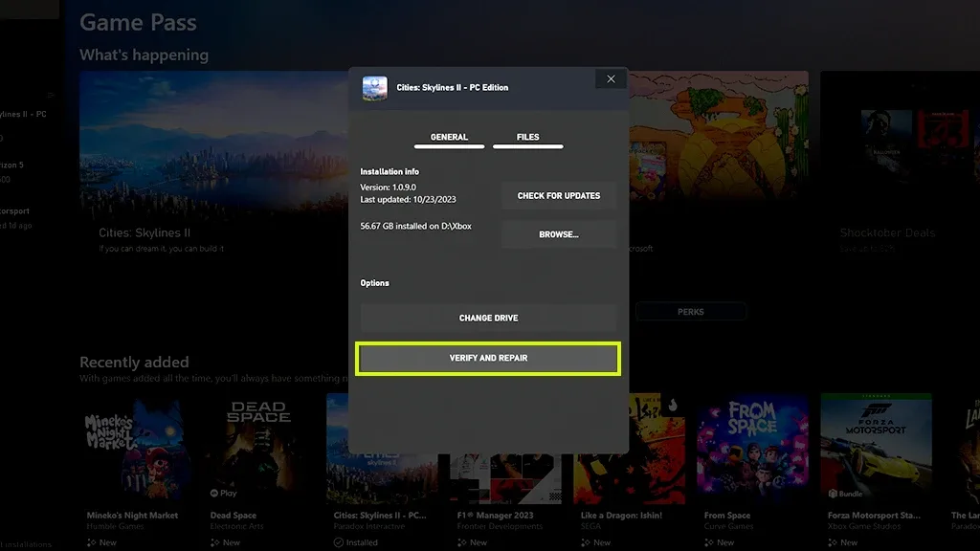The height and width of the screenshot is (551, 980).
Task: Start Verify and Repair
Action: click(488, 358)
